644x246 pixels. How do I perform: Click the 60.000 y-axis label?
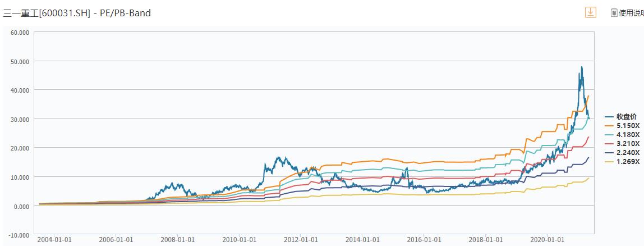coord(20,32)
